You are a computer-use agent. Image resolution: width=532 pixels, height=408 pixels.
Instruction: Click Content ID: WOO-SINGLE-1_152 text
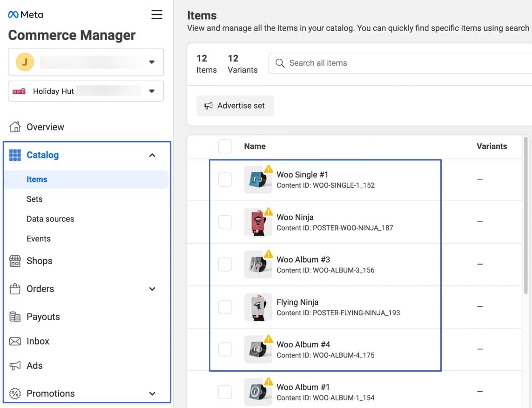pos(325,185)
